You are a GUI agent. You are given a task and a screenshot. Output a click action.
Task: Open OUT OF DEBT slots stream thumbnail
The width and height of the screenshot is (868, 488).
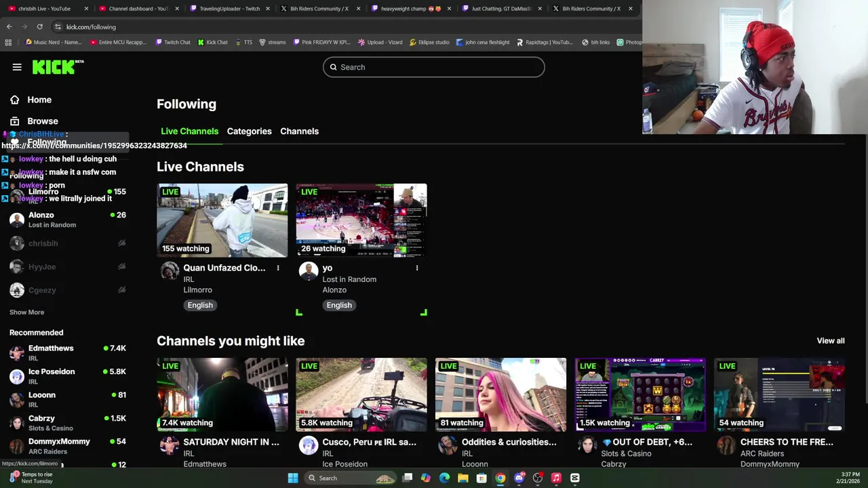[640, 394]
